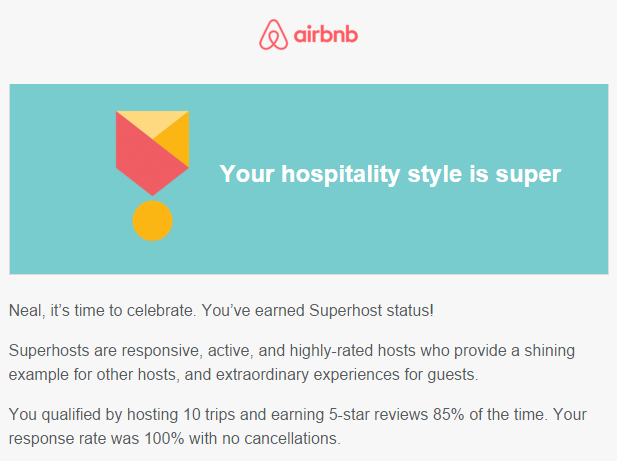Viewport: 617px width, 461px height.
Task: Click the phrase 'highly-rated hosts'
Action: (352, 351)
